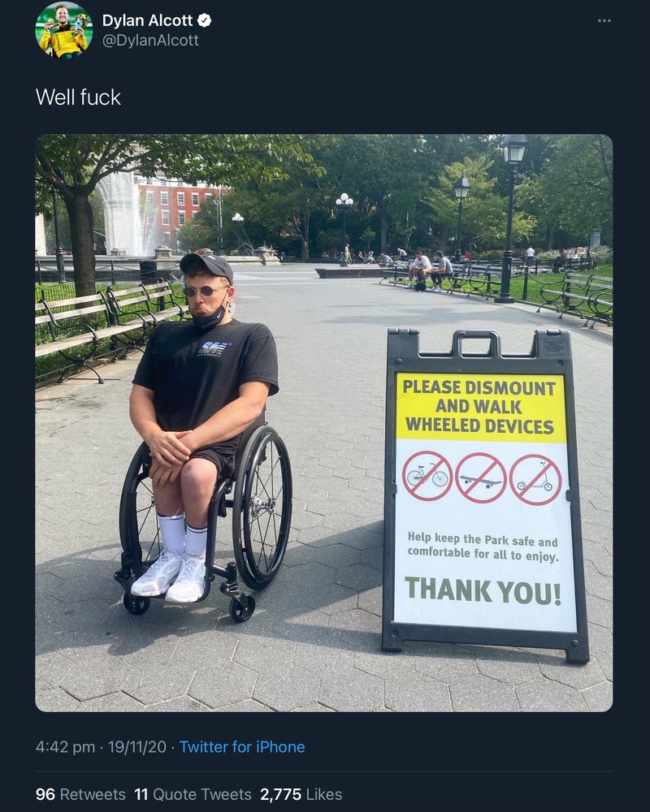The image size is (650, 812).
Task: View the 2,775 Likes list
Action: 301,794
